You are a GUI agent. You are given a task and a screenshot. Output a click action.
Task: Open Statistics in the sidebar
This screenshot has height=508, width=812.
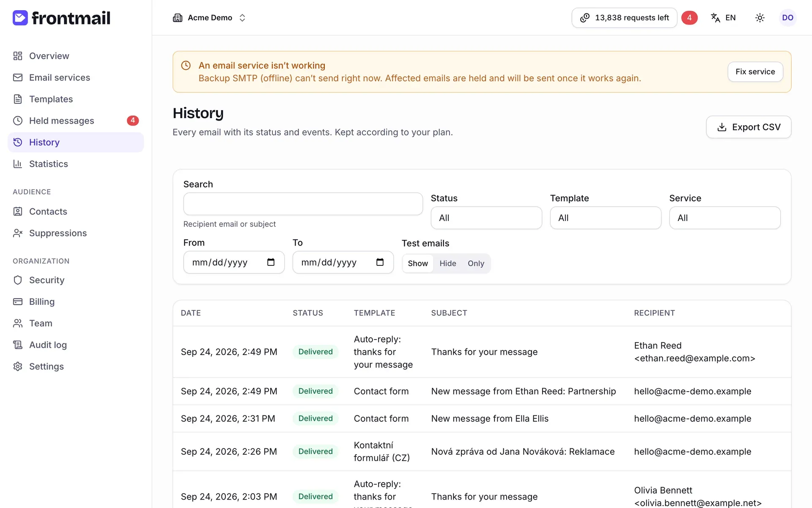pos(76,164)
